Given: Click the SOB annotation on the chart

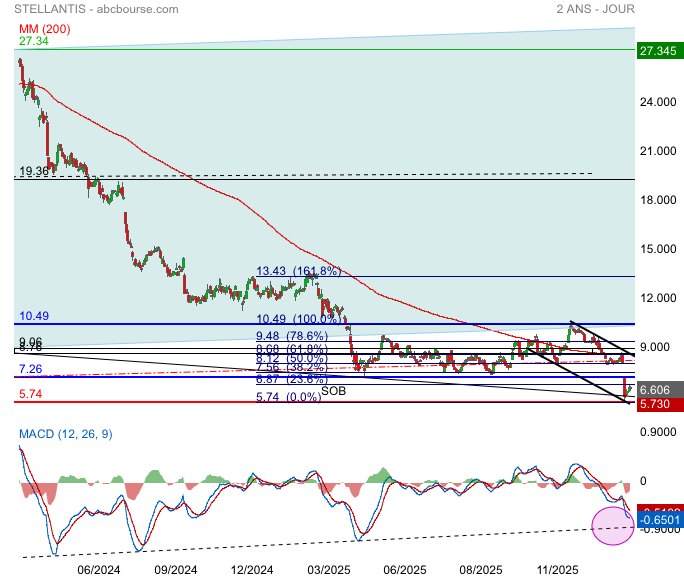Looking at the screenshot, I should pyautogui.click(x=334, y=392).
